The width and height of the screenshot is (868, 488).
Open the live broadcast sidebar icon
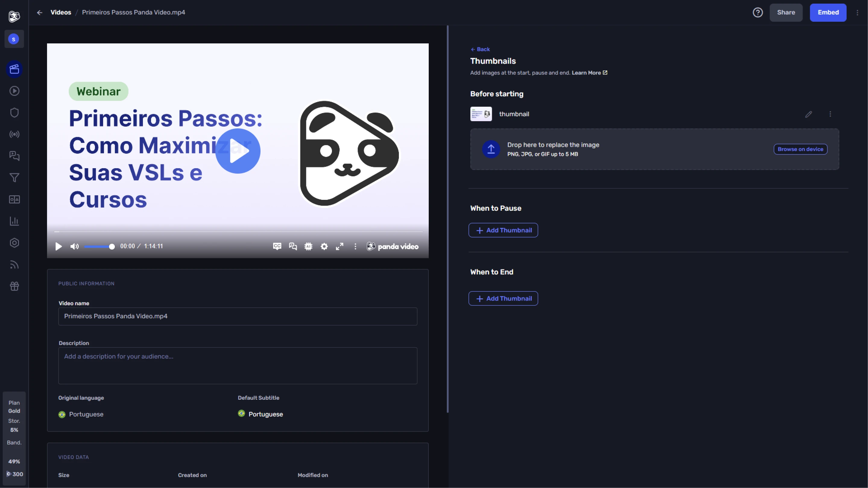14,134
